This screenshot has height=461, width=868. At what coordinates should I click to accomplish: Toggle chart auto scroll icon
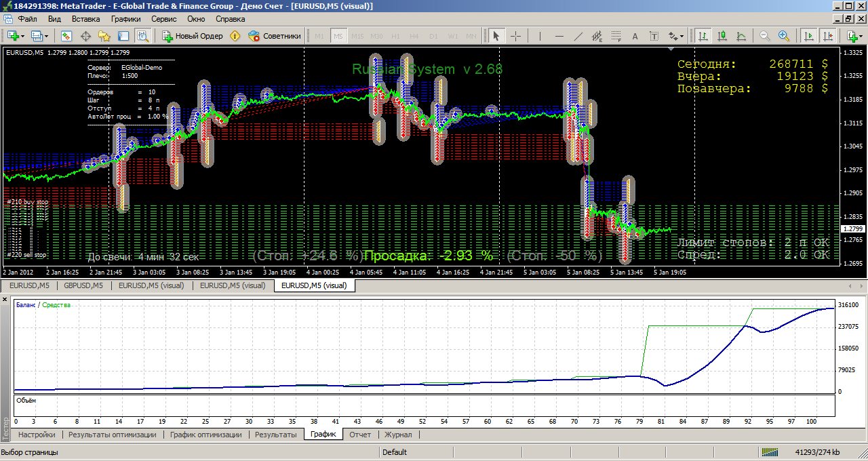point(808,36)
